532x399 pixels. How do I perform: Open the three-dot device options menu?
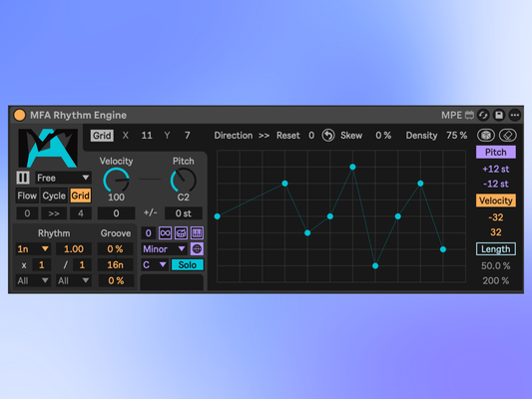(515, 116)
